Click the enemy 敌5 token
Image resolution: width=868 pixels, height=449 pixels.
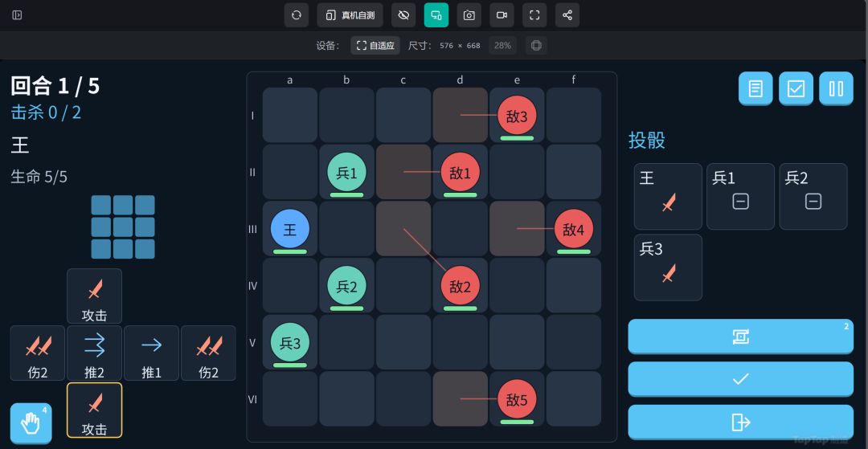pos(517,398)
